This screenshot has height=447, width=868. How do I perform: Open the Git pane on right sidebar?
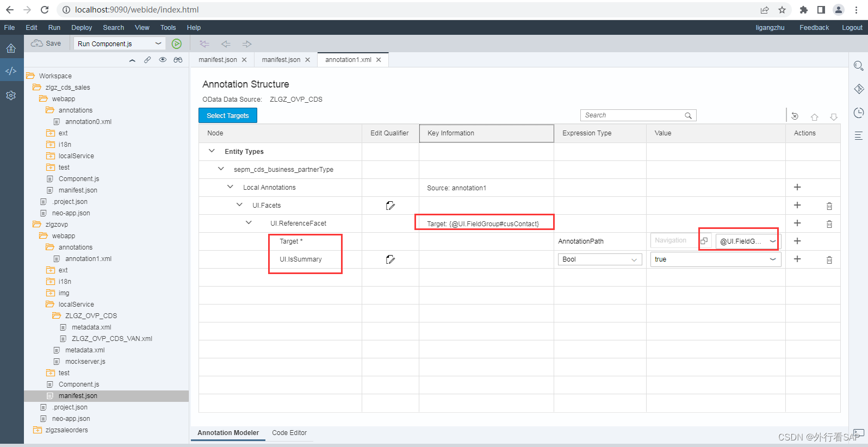pos(859,89)
